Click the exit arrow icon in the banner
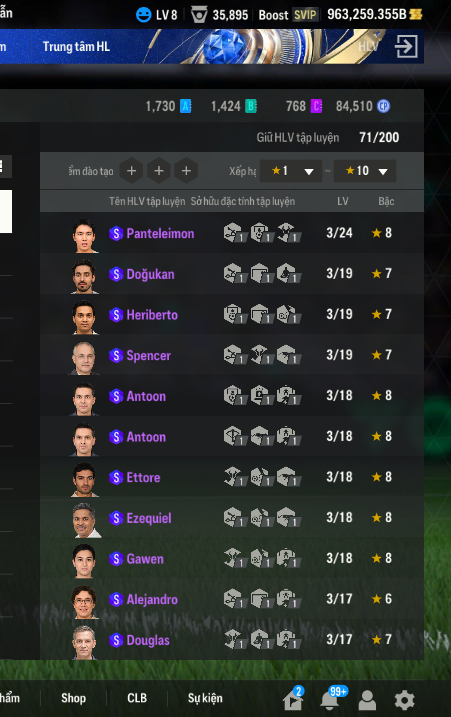This screenshot has height=717, width=451. (x=406, y=46)
